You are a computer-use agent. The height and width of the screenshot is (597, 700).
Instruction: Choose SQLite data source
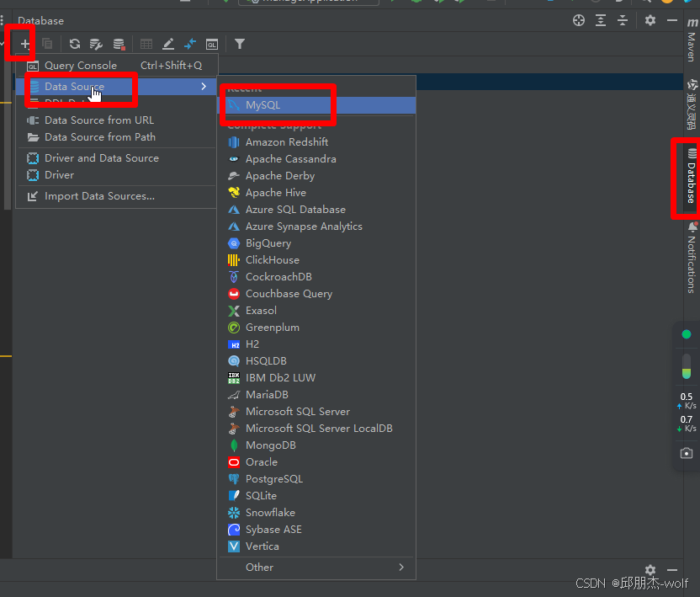click(x=316, y=496)
